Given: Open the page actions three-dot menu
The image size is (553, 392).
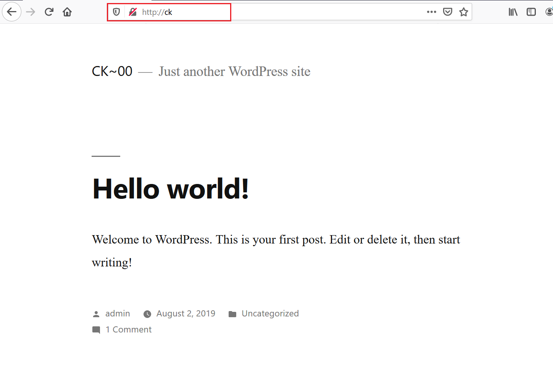Looking at the screenshot, I should click(x=431, y=12).
